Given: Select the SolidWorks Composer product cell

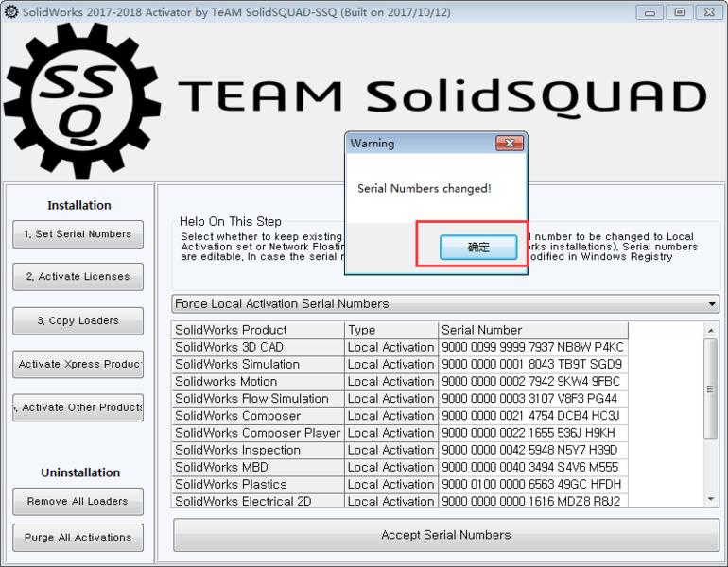Looking at the screenshot, I should click(x=258, y=416).
